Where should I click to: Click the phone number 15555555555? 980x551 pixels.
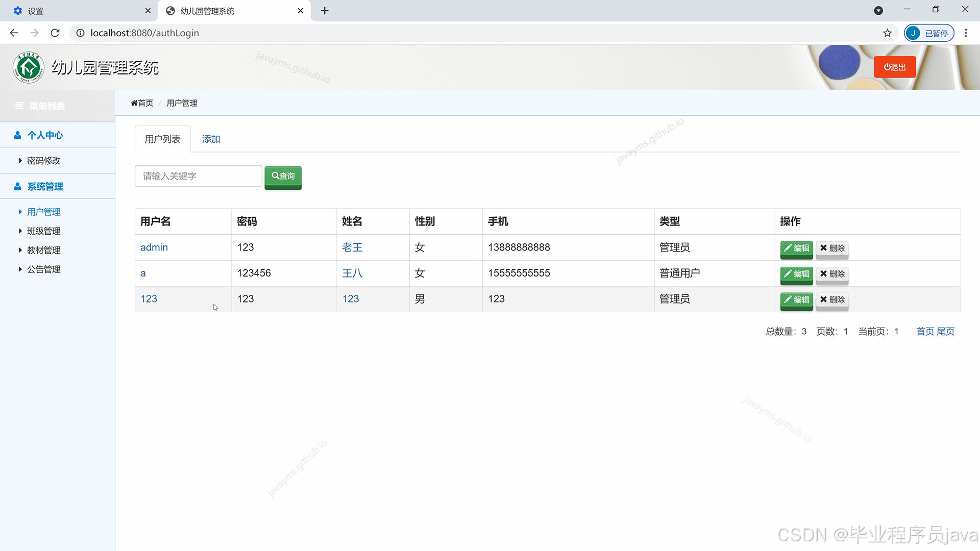point(519,273)
